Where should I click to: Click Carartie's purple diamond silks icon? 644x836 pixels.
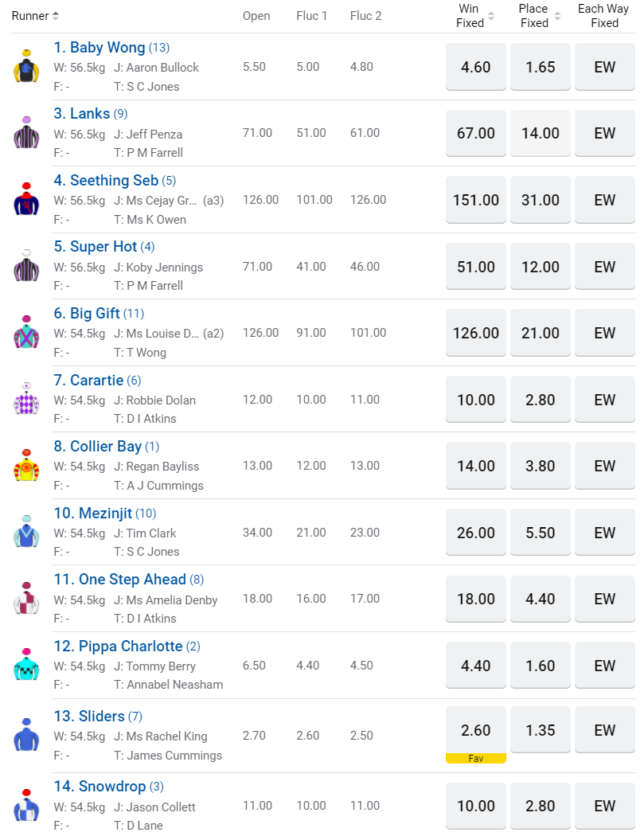[26, 400]
